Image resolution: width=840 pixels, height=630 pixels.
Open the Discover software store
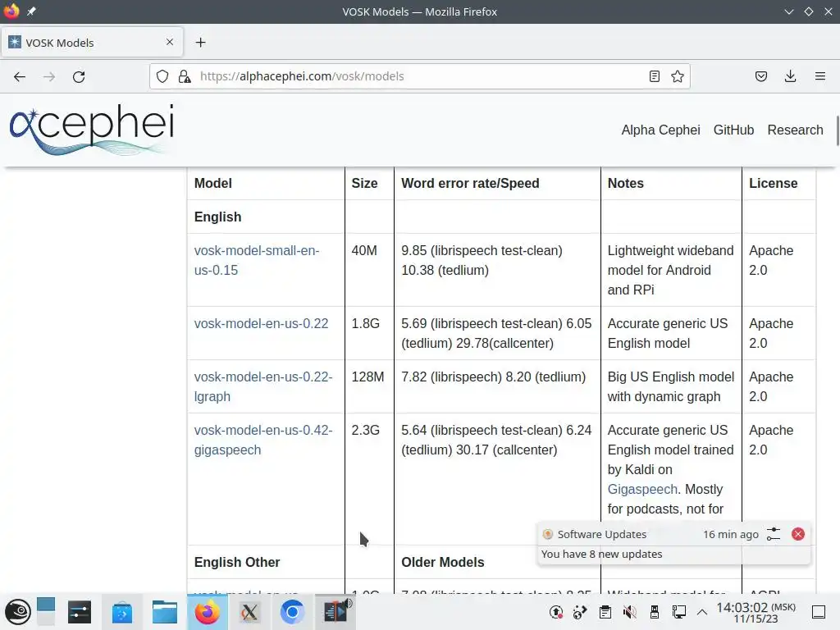pos(122,612)
